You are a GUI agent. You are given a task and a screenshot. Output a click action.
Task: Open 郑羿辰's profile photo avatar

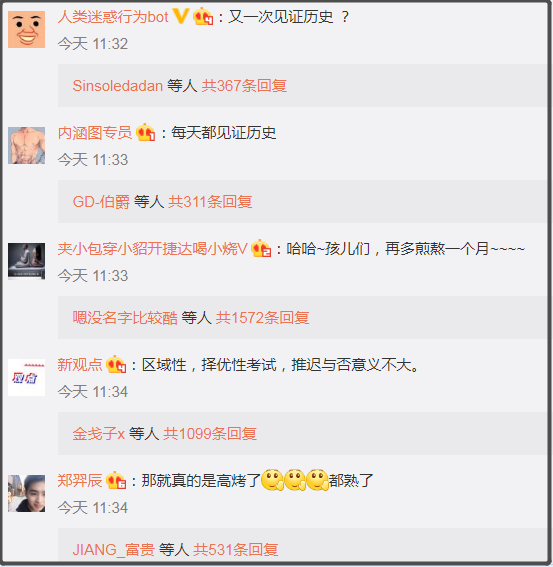[26, 494]
